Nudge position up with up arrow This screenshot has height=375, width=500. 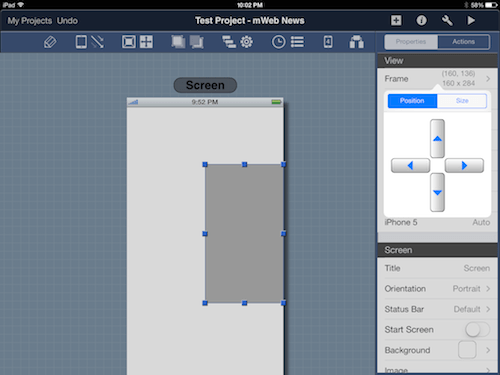[437, 138]
